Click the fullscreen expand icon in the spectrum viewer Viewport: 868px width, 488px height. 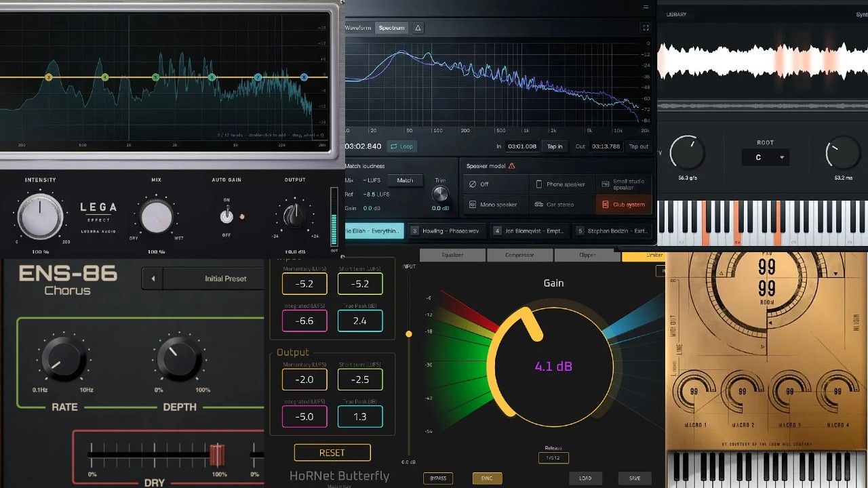[x=646, y=28]
